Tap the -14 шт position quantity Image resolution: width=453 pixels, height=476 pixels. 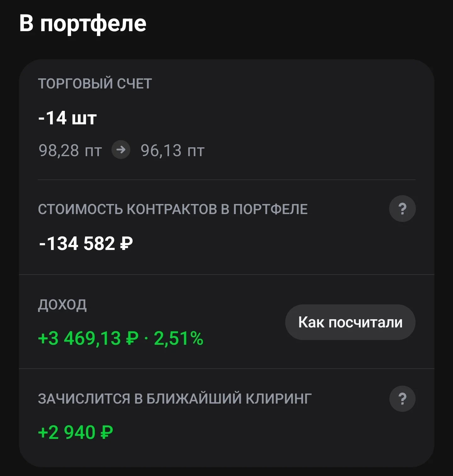coord(67,118)
